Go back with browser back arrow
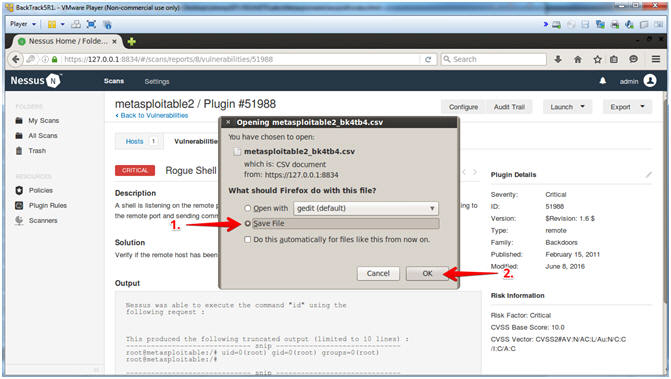The image size is (671, 379). (16, 59)
